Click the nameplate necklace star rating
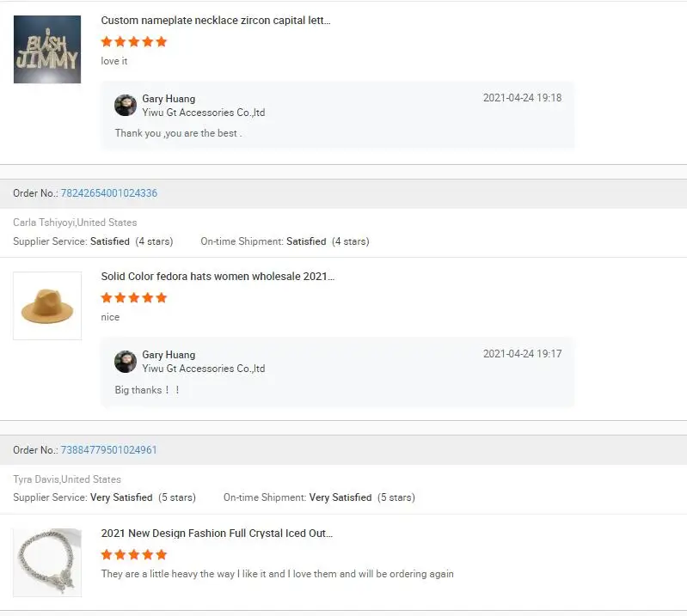Screen dimensions: 687x616 134,41
